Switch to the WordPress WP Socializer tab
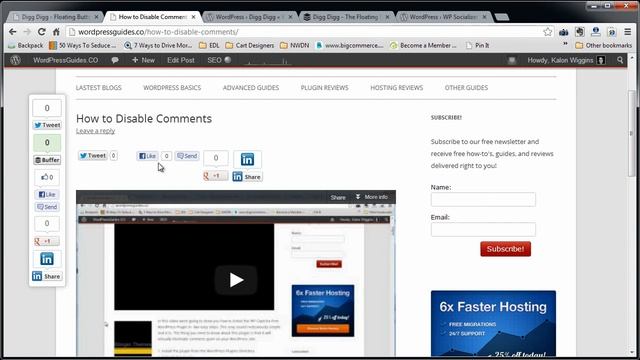This screenshot has height=360, width=640. 443,17
